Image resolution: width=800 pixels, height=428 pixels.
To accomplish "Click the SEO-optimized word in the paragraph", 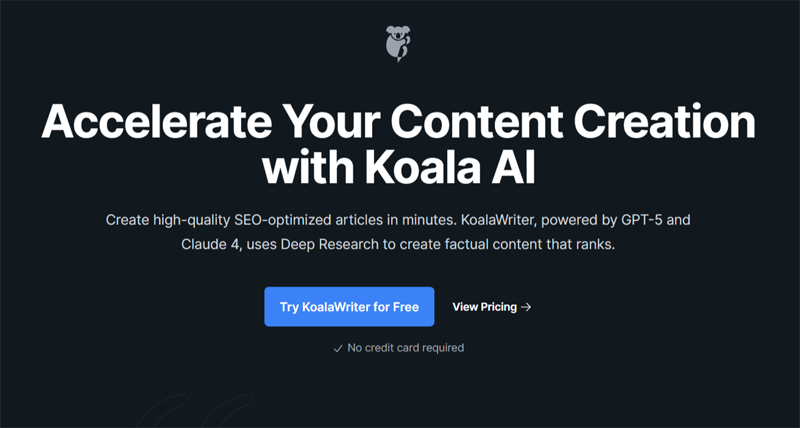I will [283, 221].
